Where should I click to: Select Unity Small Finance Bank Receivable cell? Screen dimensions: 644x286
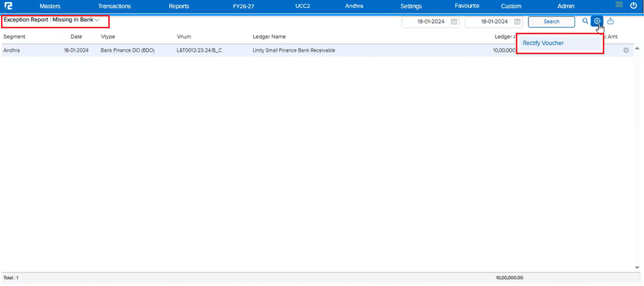[294, 50]
